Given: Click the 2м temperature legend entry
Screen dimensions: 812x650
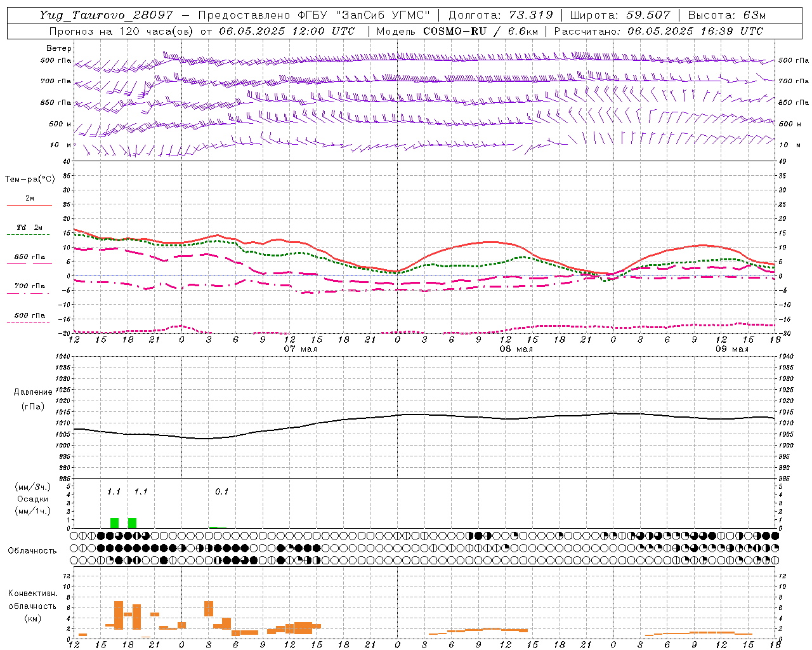Looking at the screenshot, I should (30, 199).
